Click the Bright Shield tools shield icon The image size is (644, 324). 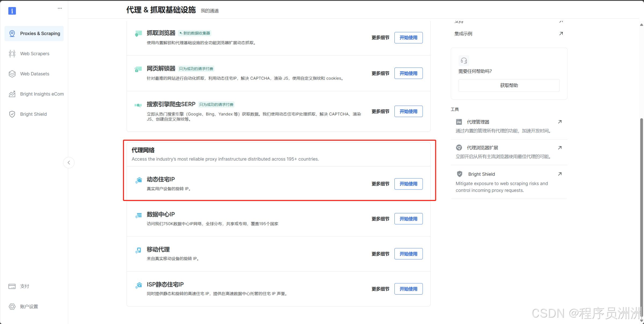click(x=459, y=174)
